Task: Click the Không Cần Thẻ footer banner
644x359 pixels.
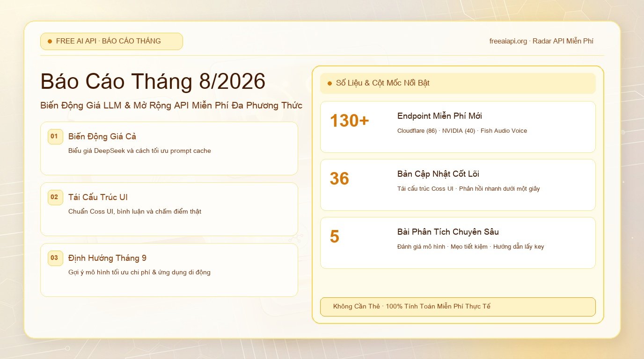Action: (x=458, y=307)
